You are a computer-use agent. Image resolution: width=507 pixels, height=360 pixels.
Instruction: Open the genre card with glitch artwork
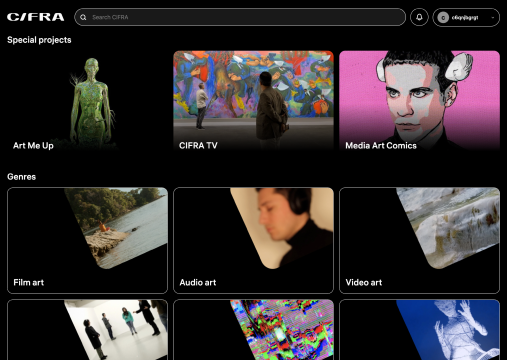tap(253, 330)
